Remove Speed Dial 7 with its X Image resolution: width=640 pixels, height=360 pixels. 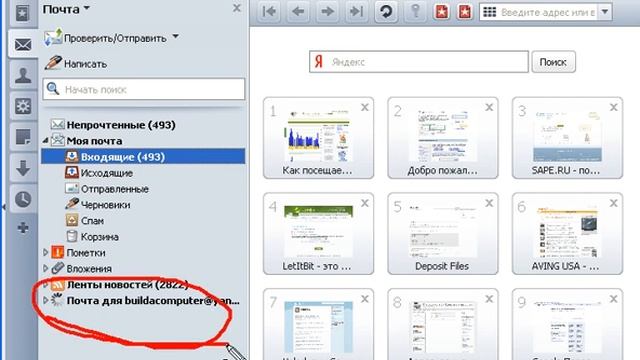[x=364, y=299]
